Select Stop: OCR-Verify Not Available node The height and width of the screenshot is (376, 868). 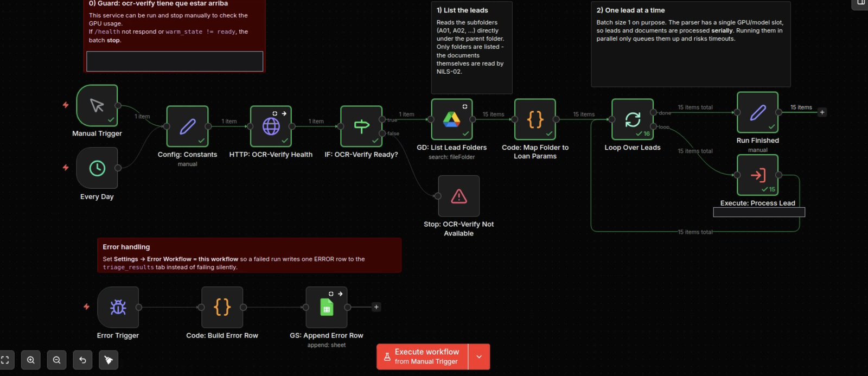pyautogui.click(x=458, y=196)
